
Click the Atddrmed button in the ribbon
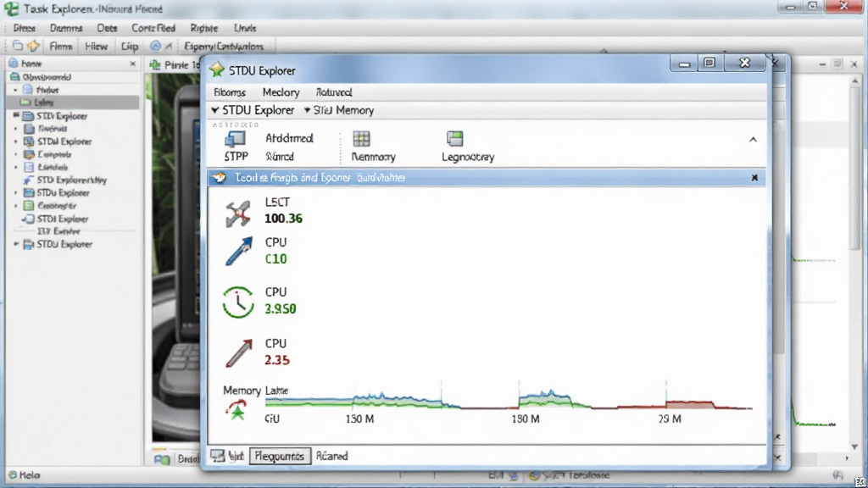[289, 138]
